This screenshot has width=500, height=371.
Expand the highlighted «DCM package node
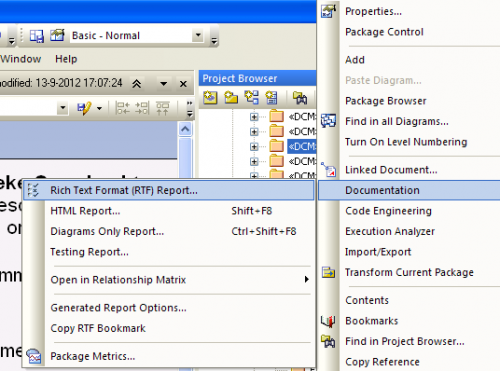(x=254, y=146)
